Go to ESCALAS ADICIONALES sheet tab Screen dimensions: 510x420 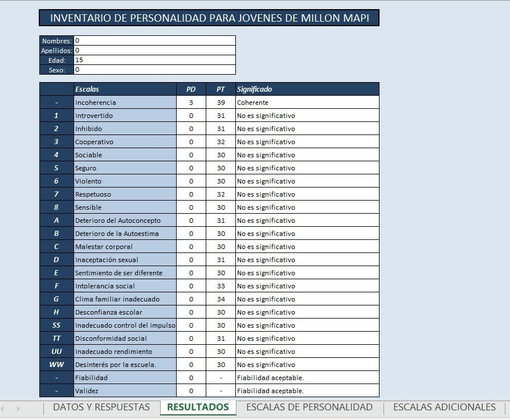(x=444, y=407)
